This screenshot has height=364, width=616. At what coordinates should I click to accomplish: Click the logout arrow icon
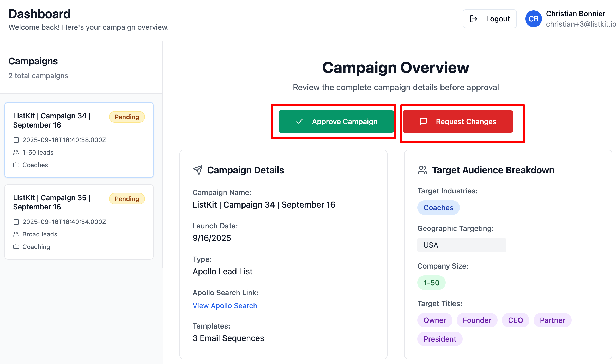473,19
